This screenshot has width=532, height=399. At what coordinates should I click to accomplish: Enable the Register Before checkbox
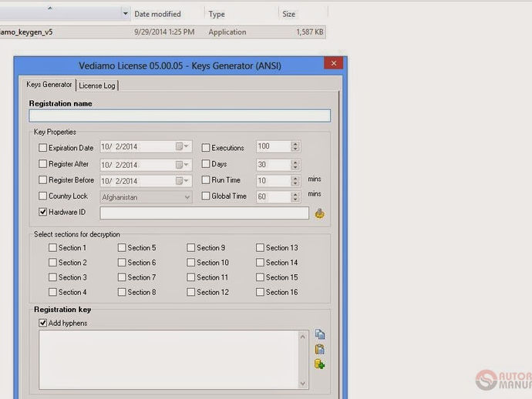pos(42,179)
